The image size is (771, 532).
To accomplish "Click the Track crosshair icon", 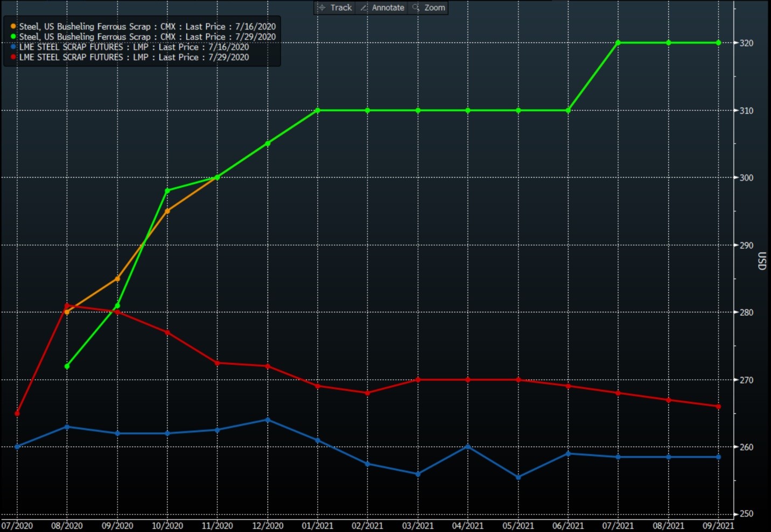I will click(x=321, y=8).
